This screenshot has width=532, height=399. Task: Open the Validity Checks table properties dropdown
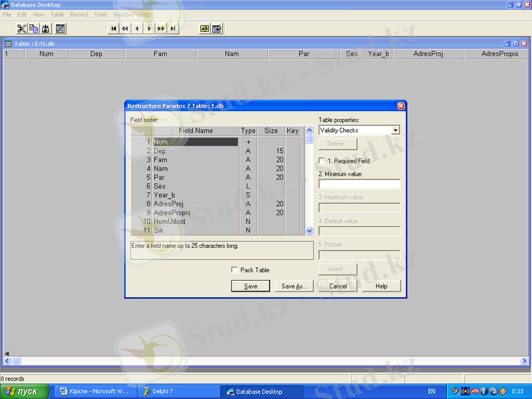[x=396, y=130]
